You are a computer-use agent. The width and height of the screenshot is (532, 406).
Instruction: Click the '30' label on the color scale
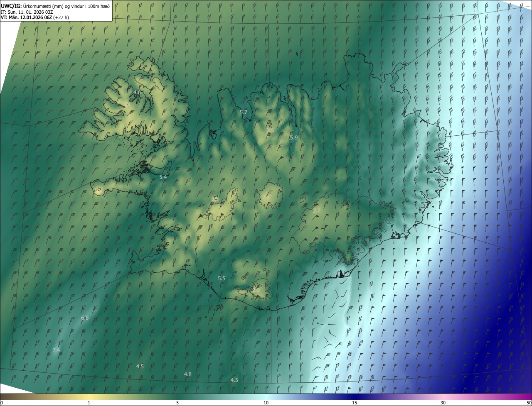click(x=443, y=403)
